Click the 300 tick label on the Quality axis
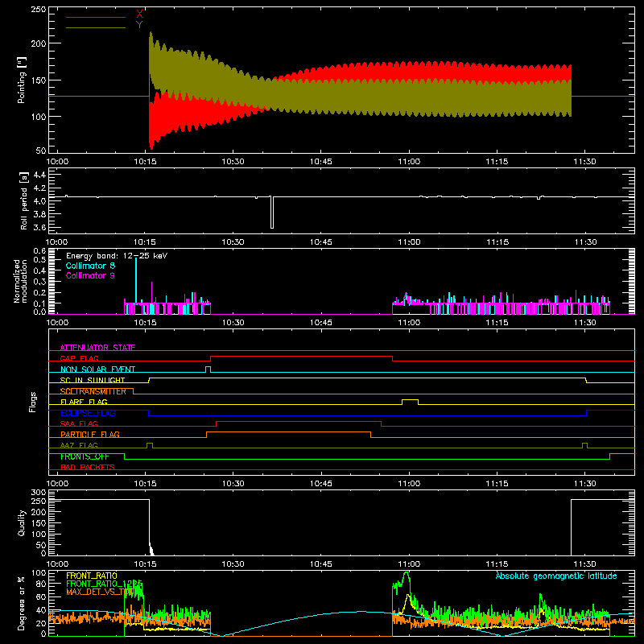The width and height of the screenshot is (644, 644). pos(38,493)
